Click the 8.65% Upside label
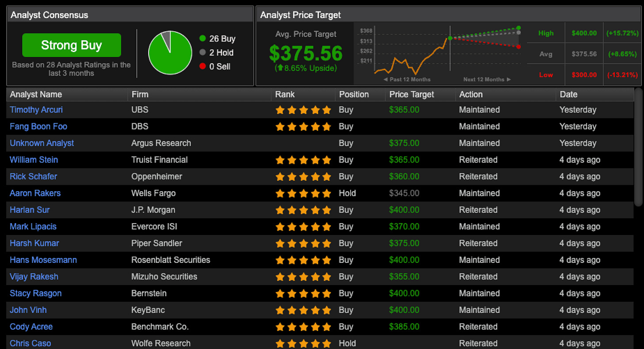 (306, 68)
